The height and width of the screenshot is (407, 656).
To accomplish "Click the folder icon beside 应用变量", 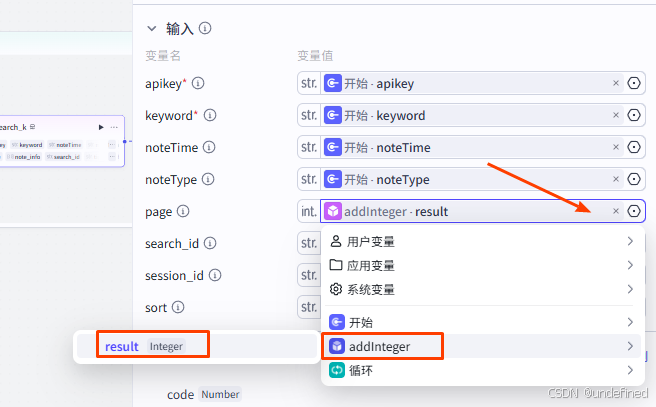I will 336,265.
